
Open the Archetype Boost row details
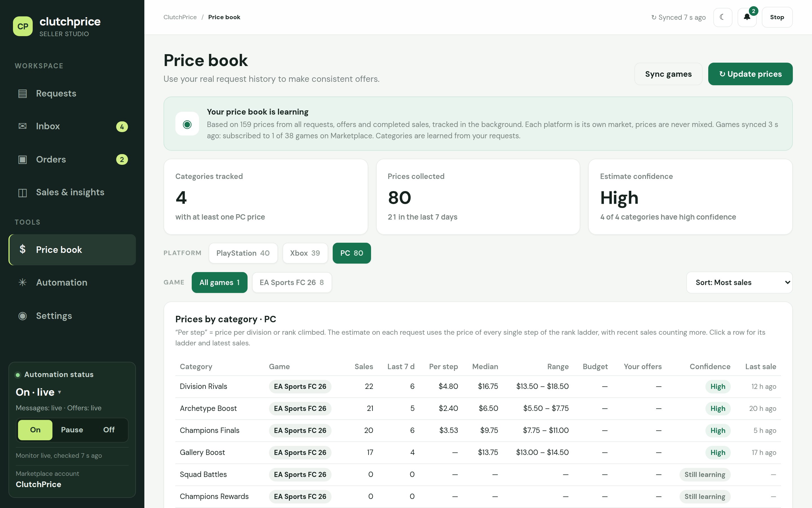point(478,409)
